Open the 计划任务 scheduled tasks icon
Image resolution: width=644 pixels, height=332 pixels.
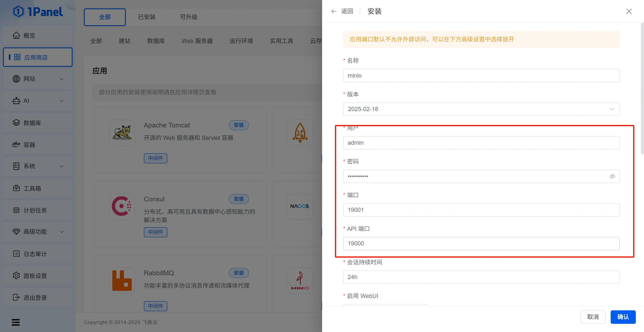pos(16,210)
